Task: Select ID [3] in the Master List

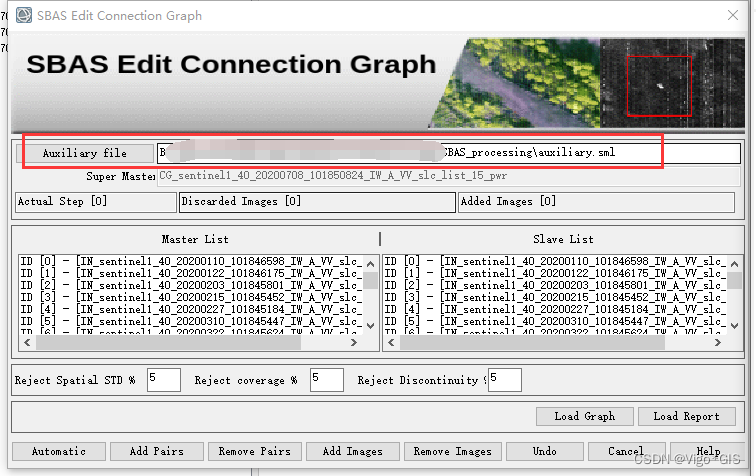Action: click(x=191, y=298)
